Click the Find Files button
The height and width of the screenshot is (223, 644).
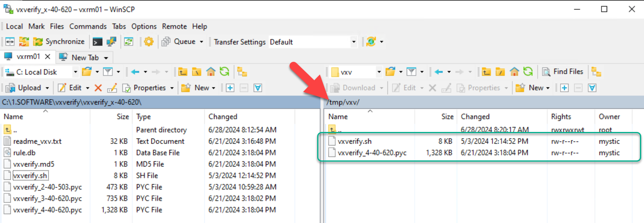tap(563, 72)
